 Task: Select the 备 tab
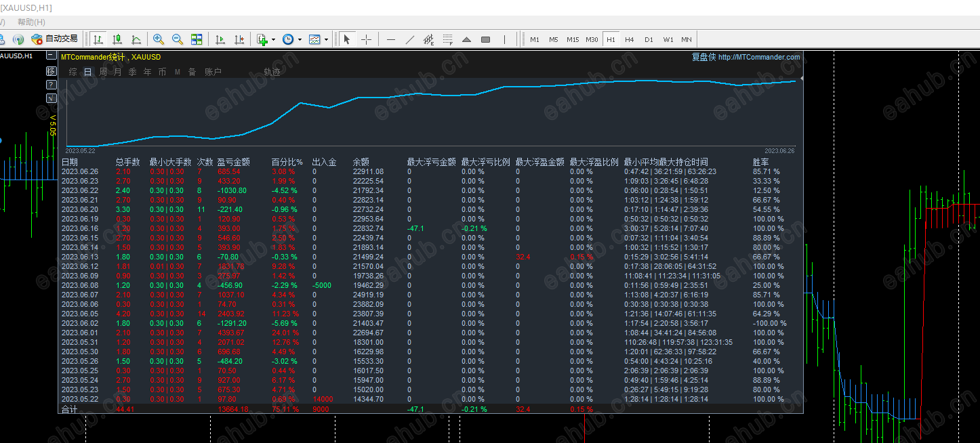[x=192, y=72]
